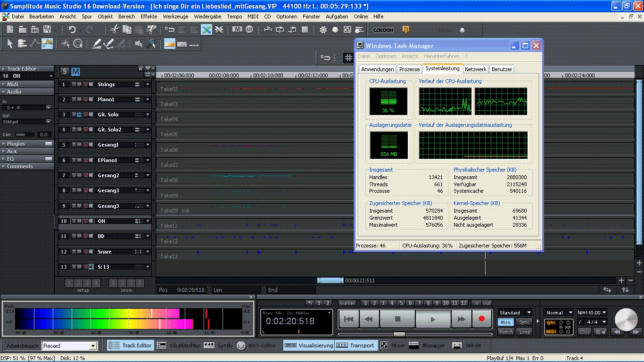Screen dimensions: 644x362
Task: Switch to Netzwerk tab in Task-Manager
Action: [475, 69]
